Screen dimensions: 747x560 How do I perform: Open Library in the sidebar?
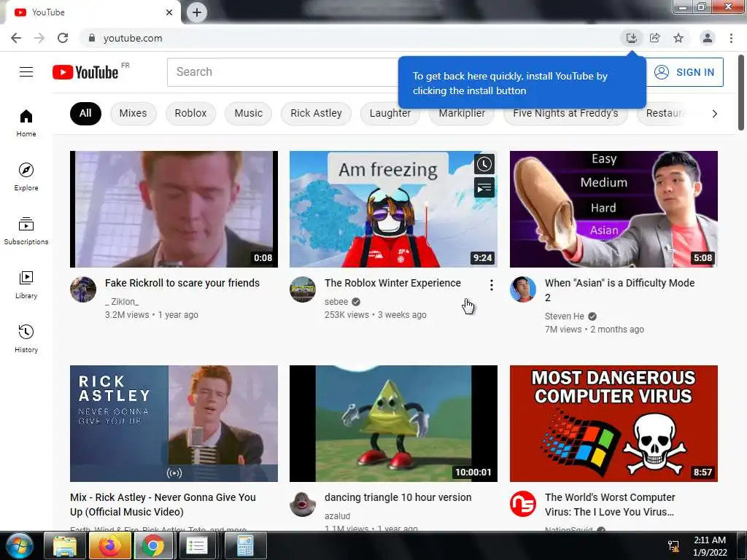click(x=26, y=285)
